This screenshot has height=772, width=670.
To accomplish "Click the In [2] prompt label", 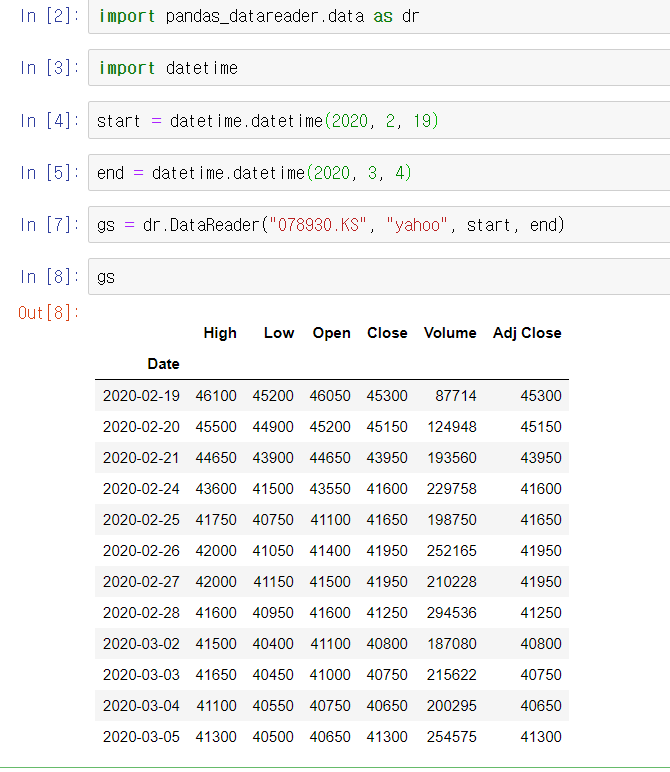I will click(x=49, y=16).
